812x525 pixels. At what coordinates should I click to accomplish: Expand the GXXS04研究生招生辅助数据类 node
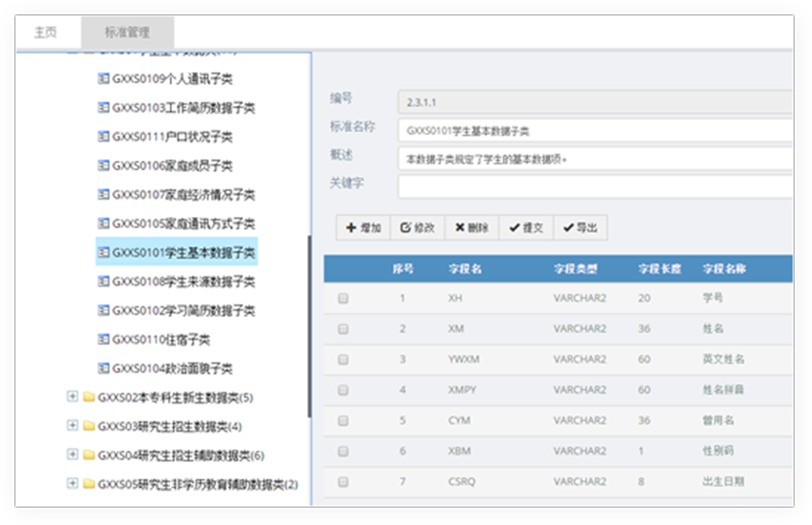tap(72, 455)
